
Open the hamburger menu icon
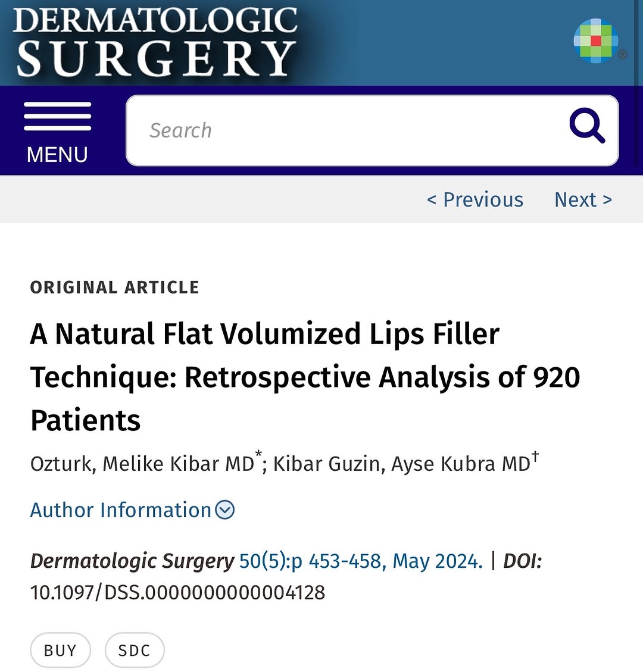coord(57,117)
